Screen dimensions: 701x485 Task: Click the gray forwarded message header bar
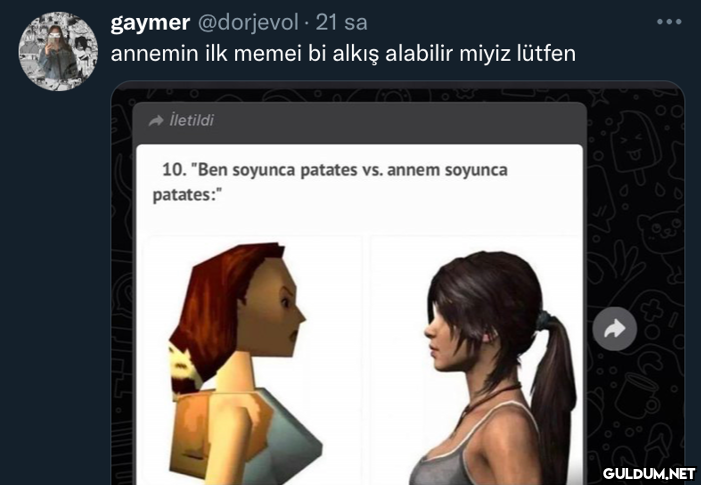359,122
